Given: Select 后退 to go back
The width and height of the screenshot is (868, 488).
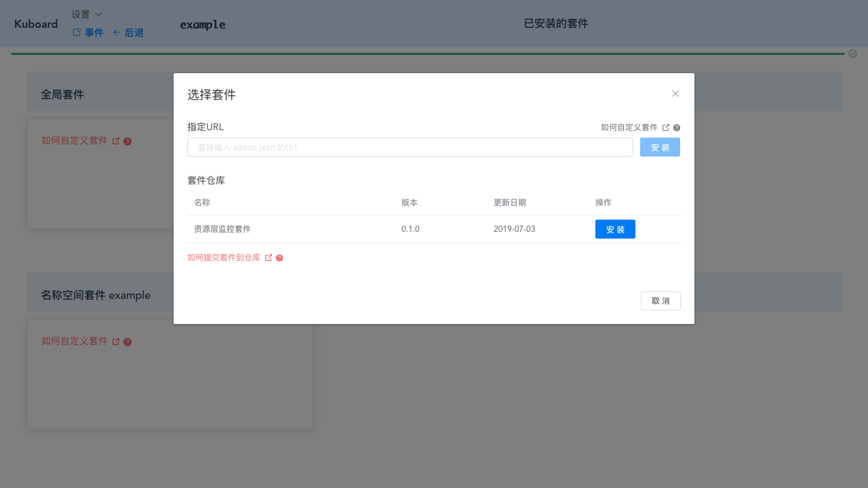Looking at the screenshot, I should (134, 32).
